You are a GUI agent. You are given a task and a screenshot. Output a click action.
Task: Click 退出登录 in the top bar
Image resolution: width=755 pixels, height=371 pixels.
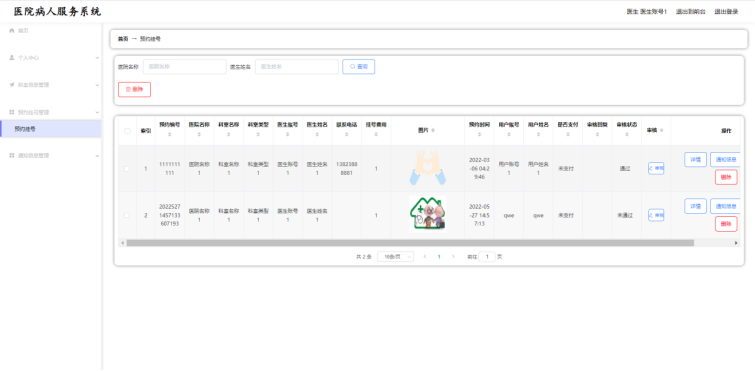pos(726,12)
